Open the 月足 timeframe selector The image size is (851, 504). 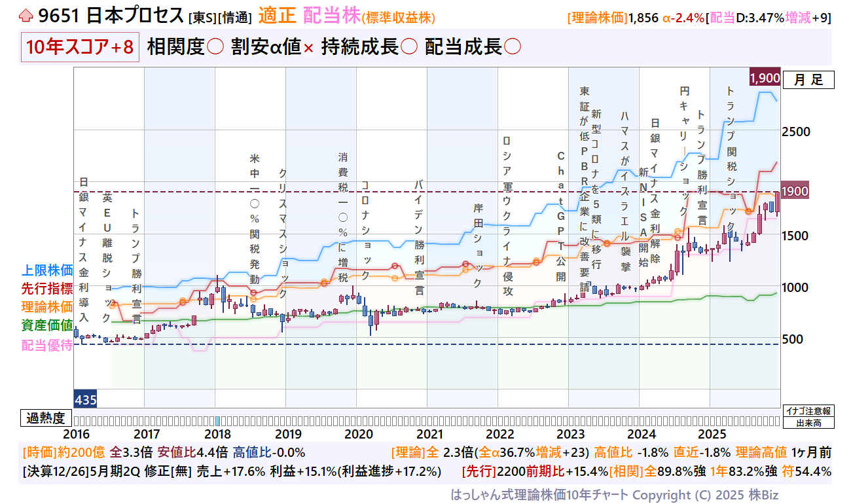[x=808, y=80]
